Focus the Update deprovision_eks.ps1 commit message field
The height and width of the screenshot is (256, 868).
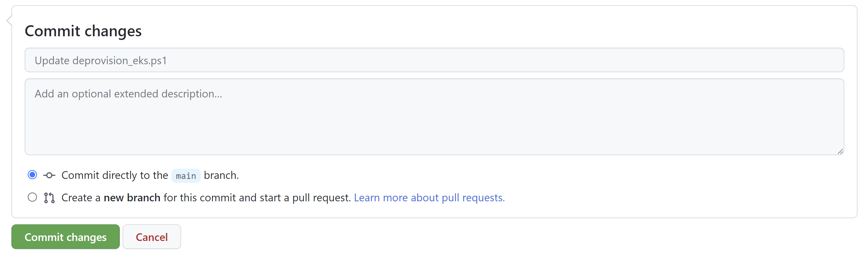[434, 60]
